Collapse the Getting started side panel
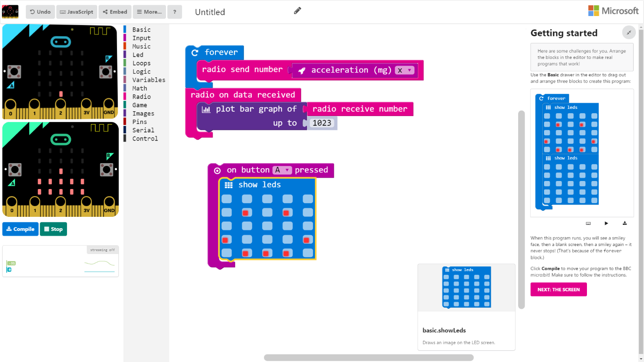Image resolution: width=644 pixels, height=362 pixels. [x=629, y=33]
